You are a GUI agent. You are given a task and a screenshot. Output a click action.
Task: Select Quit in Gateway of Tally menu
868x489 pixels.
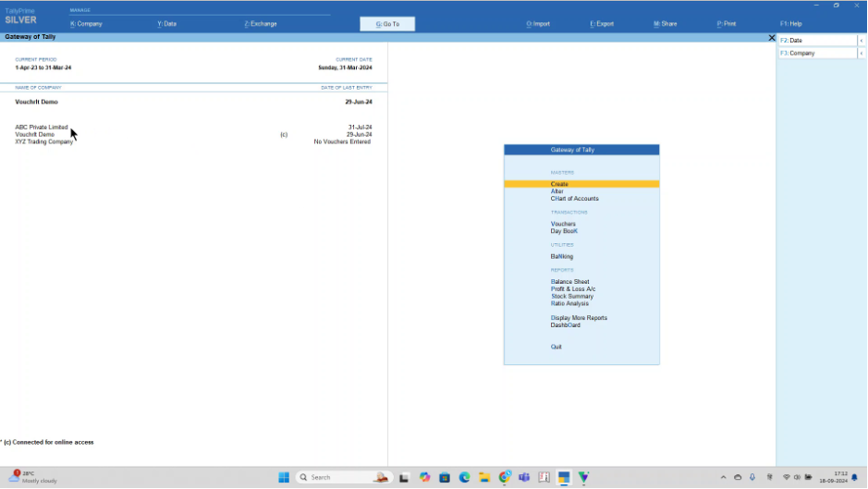556,347
